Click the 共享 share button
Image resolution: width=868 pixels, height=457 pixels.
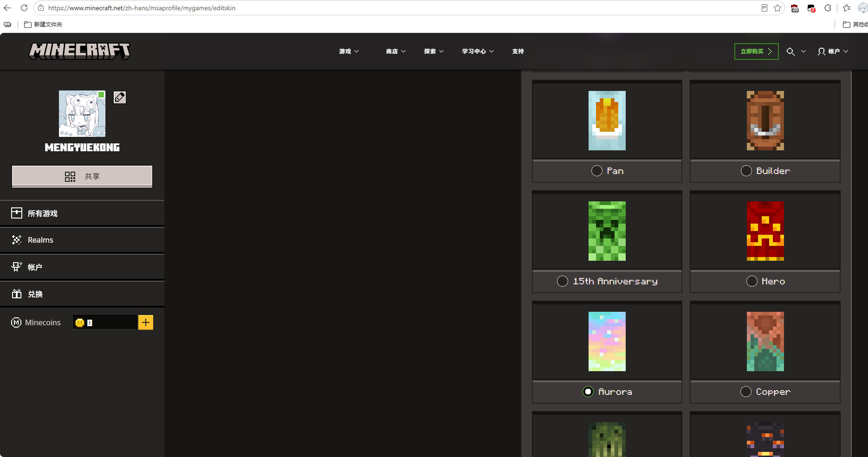coord(82,177)
